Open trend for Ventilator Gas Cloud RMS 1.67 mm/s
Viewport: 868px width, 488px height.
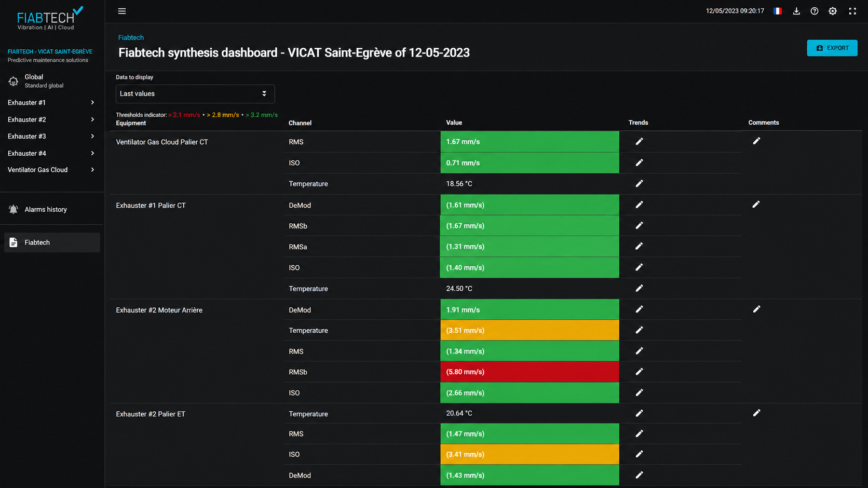(x=639, y=141)
